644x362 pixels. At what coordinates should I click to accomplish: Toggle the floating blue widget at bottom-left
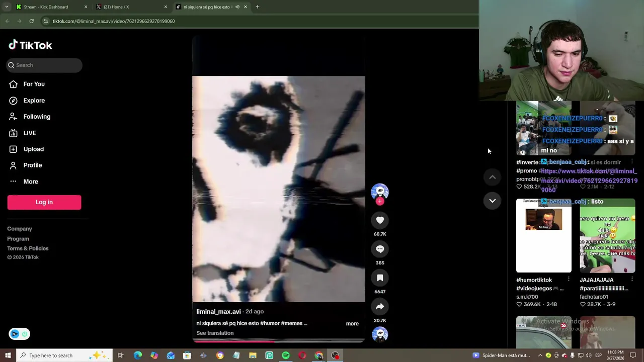19,334
